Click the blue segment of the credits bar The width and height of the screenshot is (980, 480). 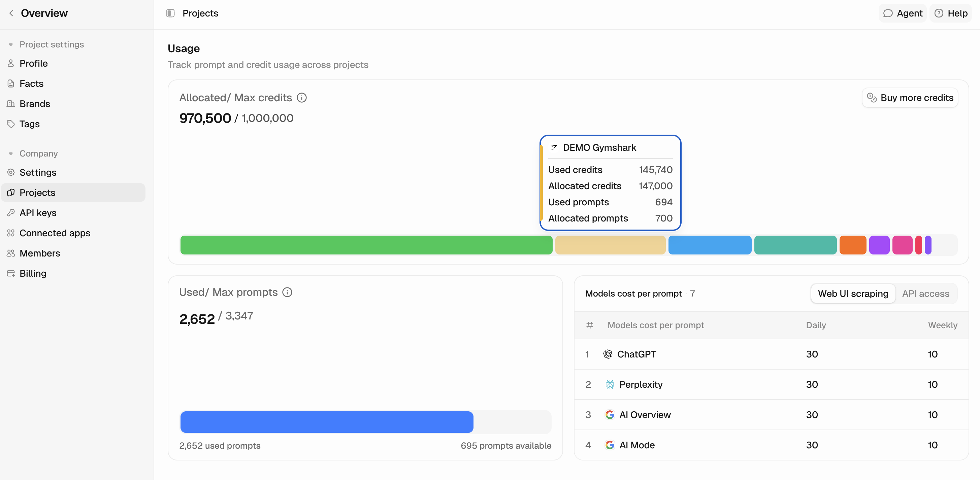[x=710, y=245]
